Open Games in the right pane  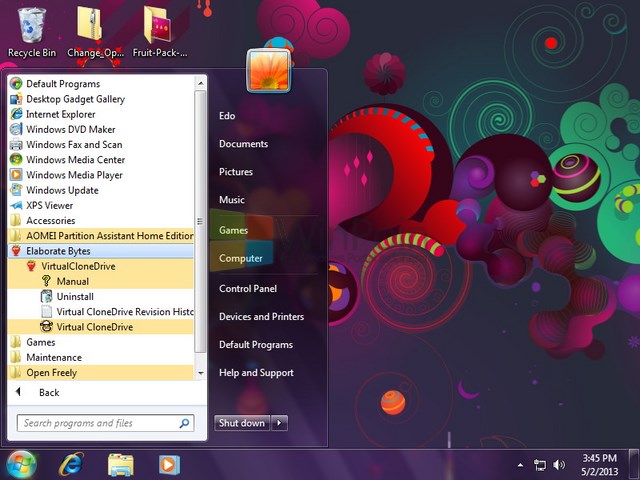coord(233,230)
